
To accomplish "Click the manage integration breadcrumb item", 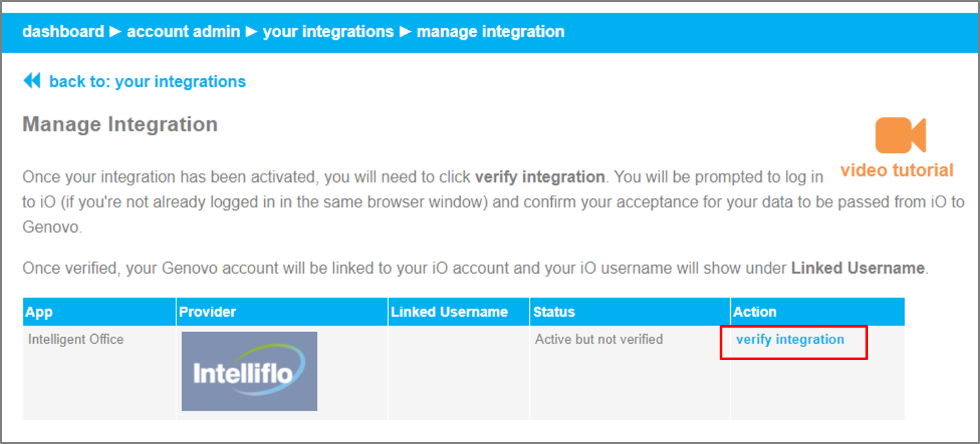I will pos(490,31).
